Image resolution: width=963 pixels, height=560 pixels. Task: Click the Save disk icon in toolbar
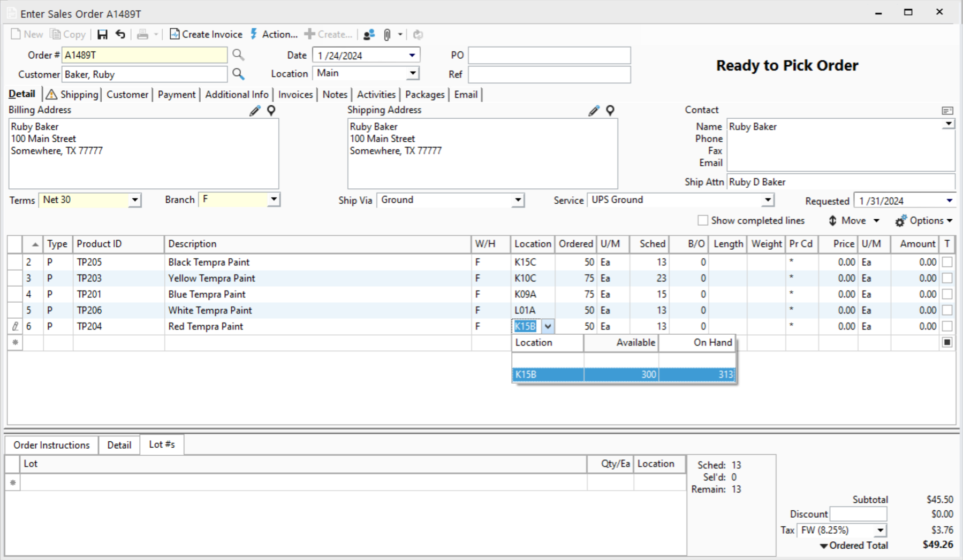click(x=102, y=35)
